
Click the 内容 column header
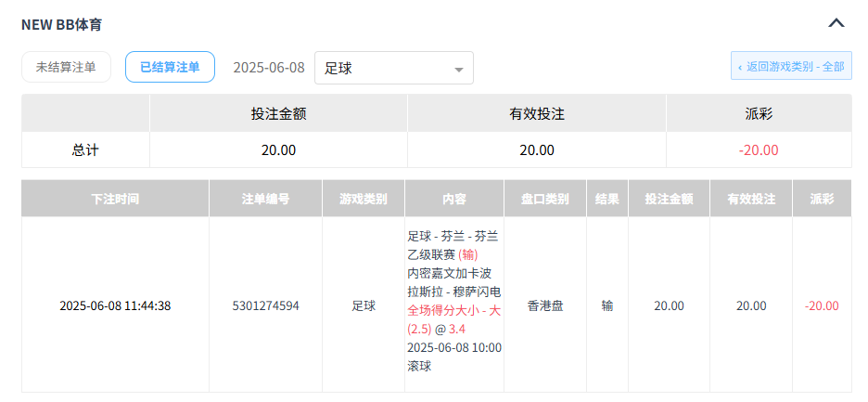[454, 199]
